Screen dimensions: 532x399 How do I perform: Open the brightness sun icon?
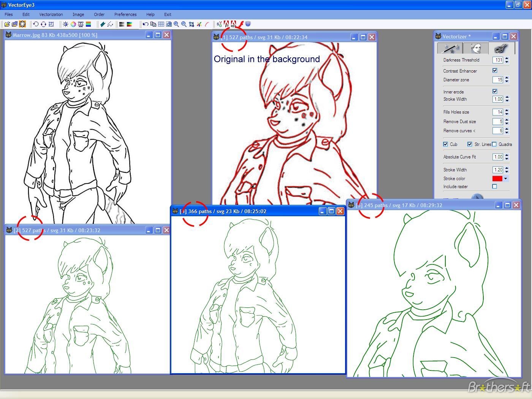pyautogui.click(x=66, y=24)
